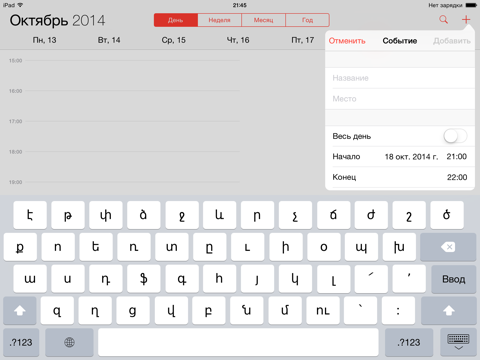The height and width of the screenshot is (360, 480).
Task: Open the Конец end time row
Action: (x=400, y=177)
